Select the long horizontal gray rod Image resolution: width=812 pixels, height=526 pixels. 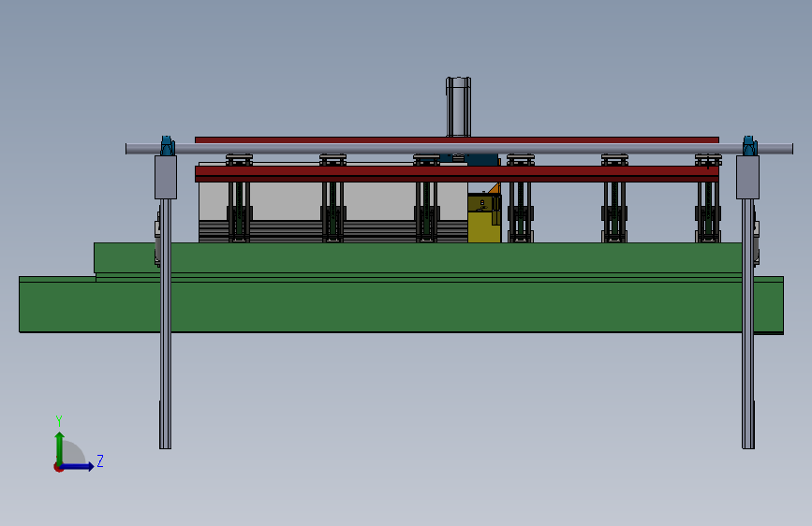[459, 149]
